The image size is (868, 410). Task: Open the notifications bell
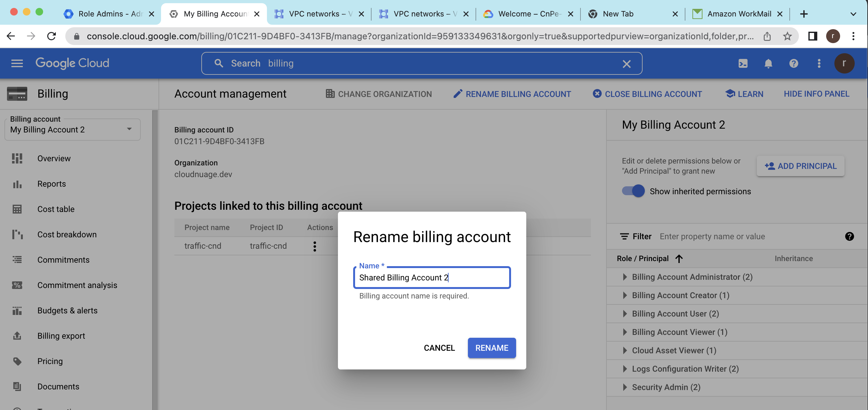click(768, 63)
